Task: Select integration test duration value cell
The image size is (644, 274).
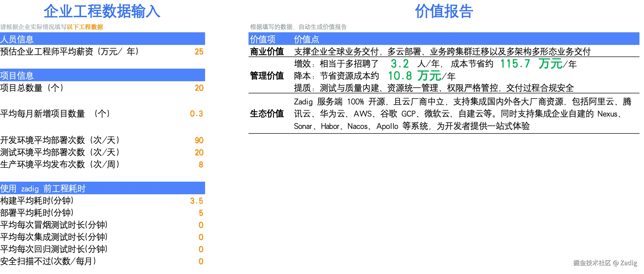Action: pos(201,237)
